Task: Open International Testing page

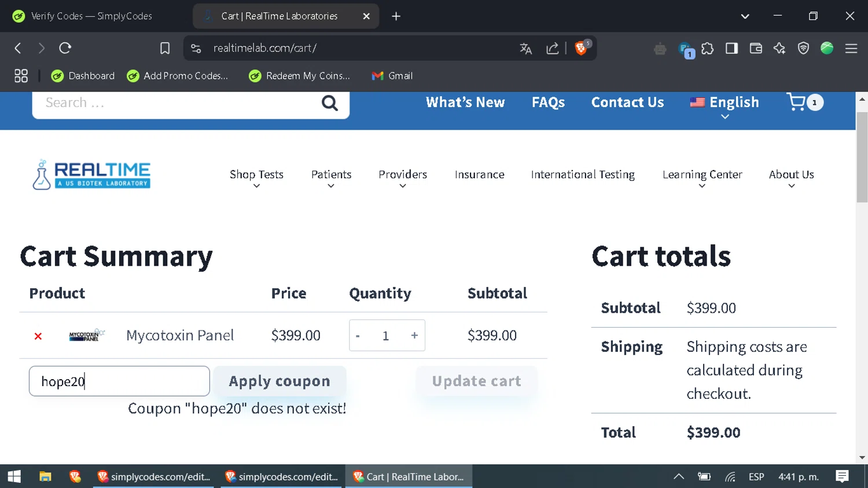Action: point(583,174)
